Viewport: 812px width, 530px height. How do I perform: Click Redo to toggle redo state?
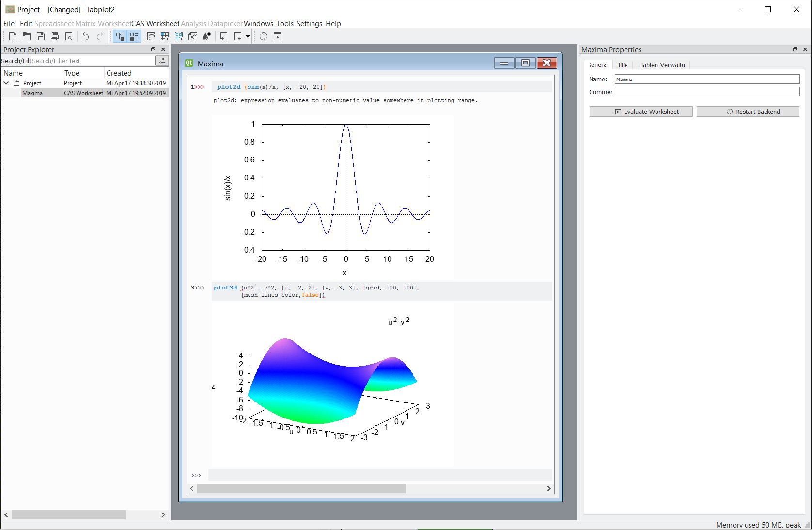(99, 36)
